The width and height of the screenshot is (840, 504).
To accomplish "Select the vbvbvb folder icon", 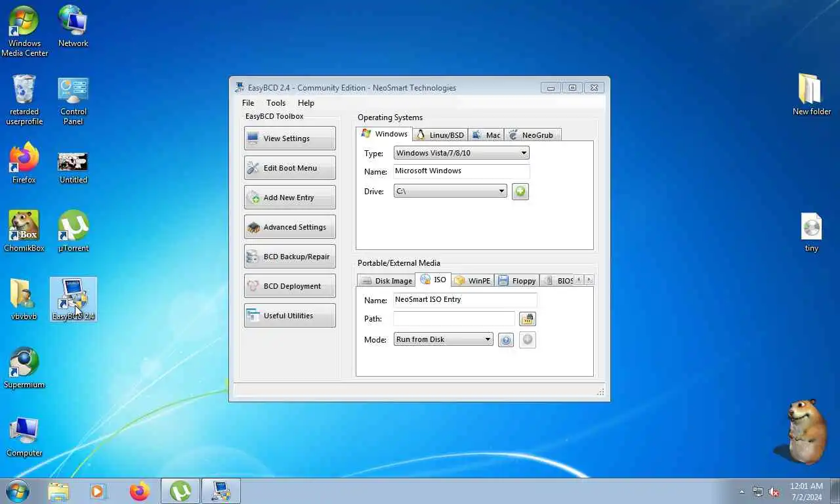I will (x=24, y=300).
